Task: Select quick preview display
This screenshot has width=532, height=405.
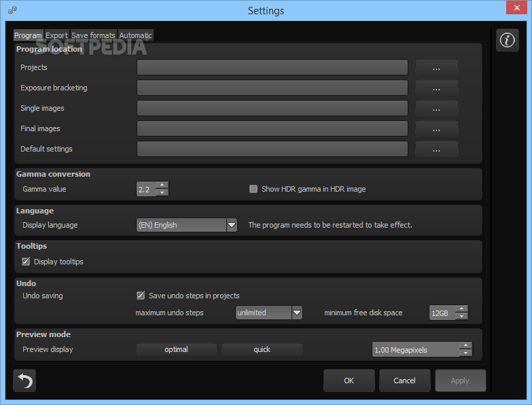Action: tap(262, 349)
